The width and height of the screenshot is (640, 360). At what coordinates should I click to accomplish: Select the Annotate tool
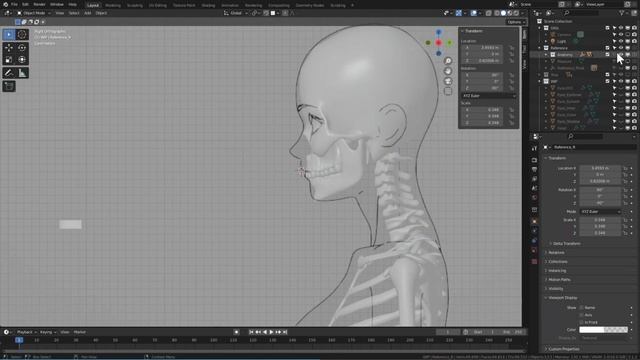pyautogui.click(x=9, y=73)
